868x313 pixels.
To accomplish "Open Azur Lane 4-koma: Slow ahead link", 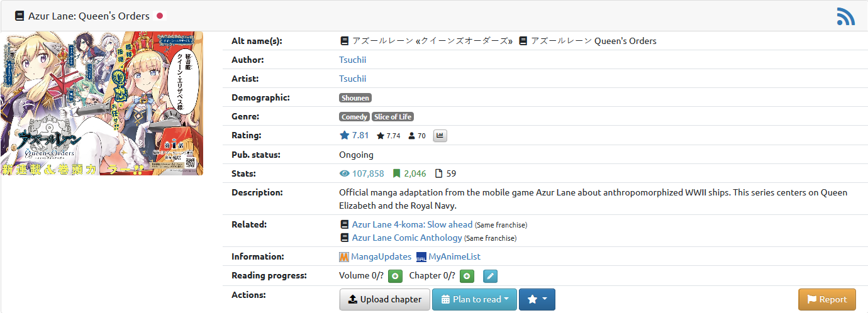I will pos(412,224).
